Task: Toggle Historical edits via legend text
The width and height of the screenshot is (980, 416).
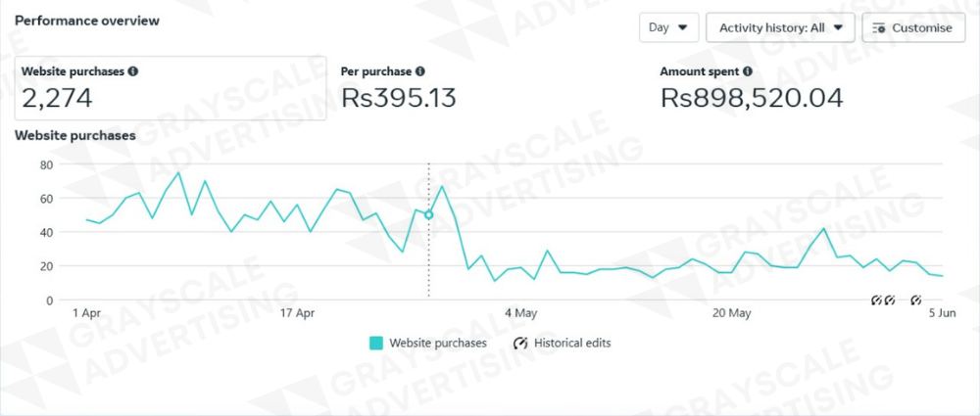Action: click(x=572, y=344)
